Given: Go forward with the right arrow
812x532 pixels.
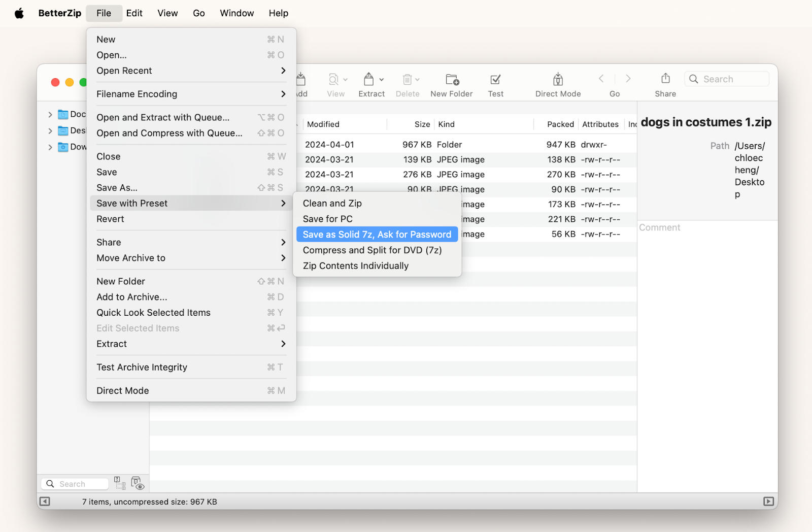Looking at the screenshot, I should (628, 79).
